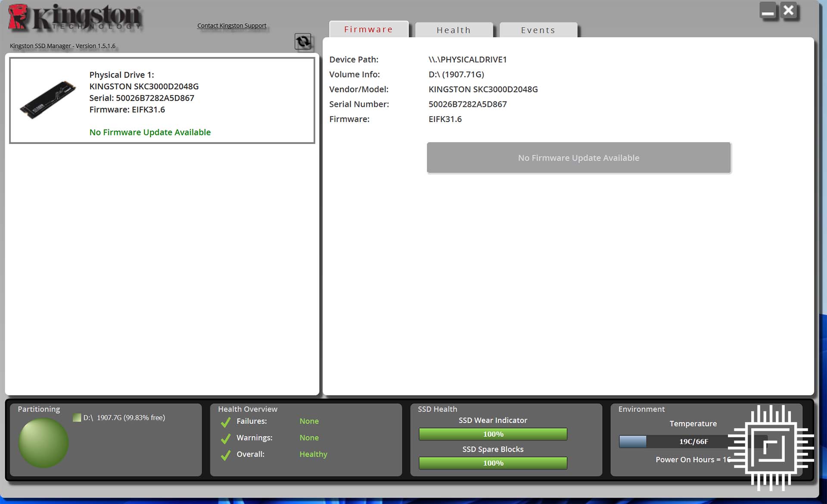Image resolution: width=827 pixels, height=504 pixels.
Task: Click the Kingston Technology logo
Action: tap(75, 18)
